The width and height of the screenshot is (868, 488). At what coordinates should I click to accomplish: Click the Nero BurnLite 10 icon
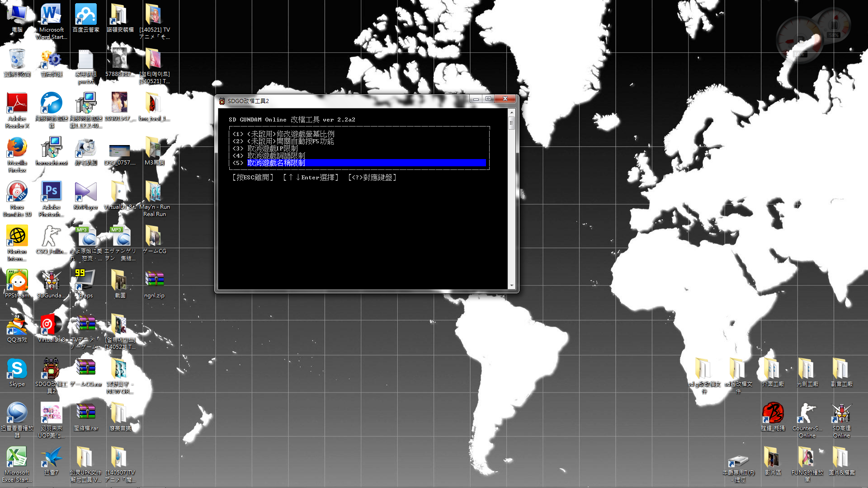[17, 192]
